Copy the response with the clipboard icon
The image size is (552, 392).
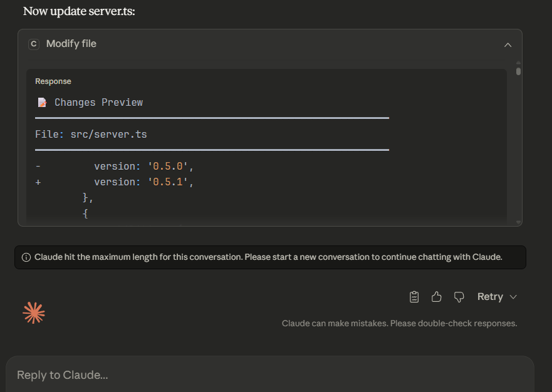[414, 297]
